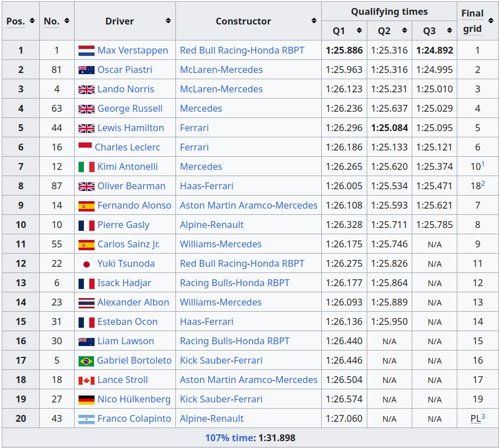This screenshot has width=500, height=448.
Task: Open footnote 1 in Antonelli's final grid
Action: [x=483, y=164]
